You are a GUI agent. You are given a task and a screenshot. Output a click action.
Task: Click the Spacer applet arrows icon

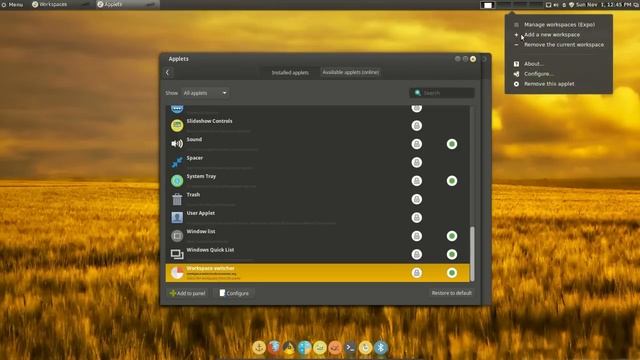(177, 162)
